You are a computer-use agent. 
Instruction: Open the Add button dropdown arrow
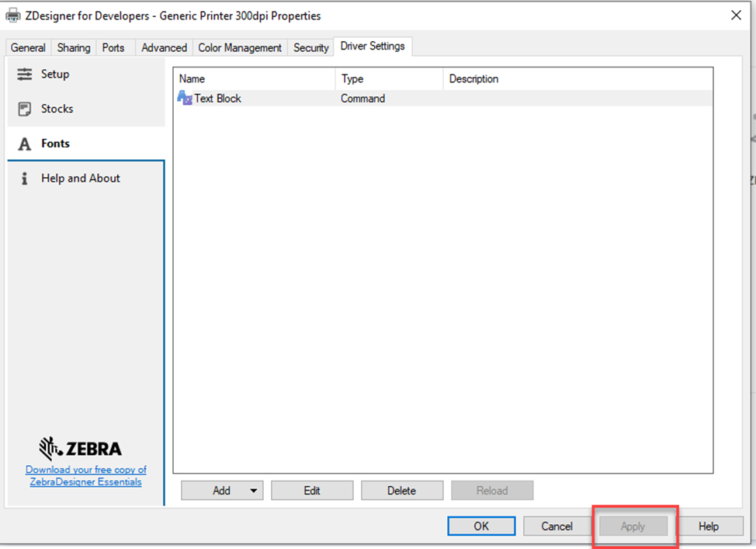(x=254, y=490)
